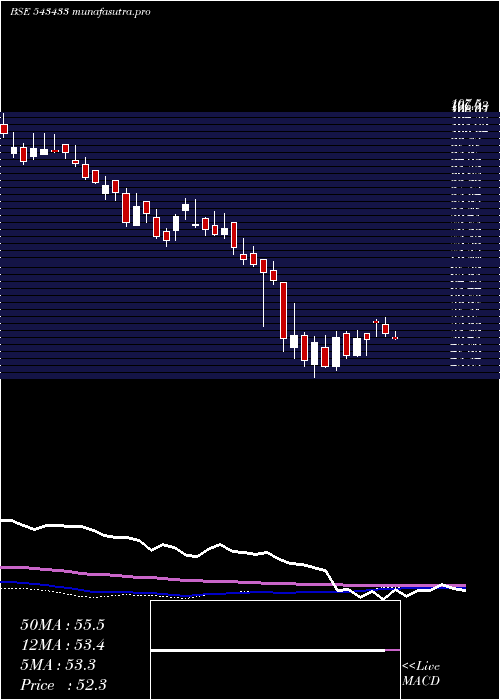Click the Price : 52.3 label
The height and width of the screenshot is (700, 500).
click(x=63, y=685)
